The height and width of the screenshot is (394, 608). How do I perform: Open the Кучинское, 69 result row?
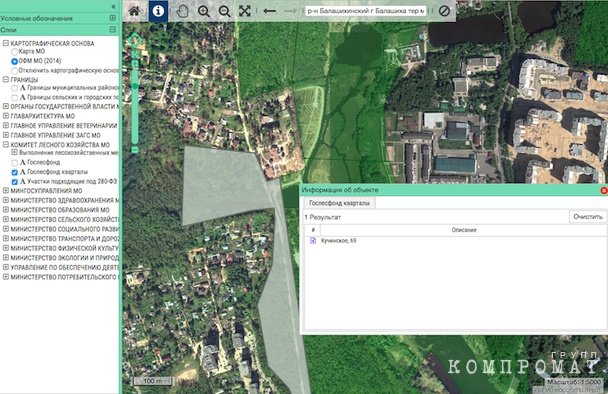(455, 241)
